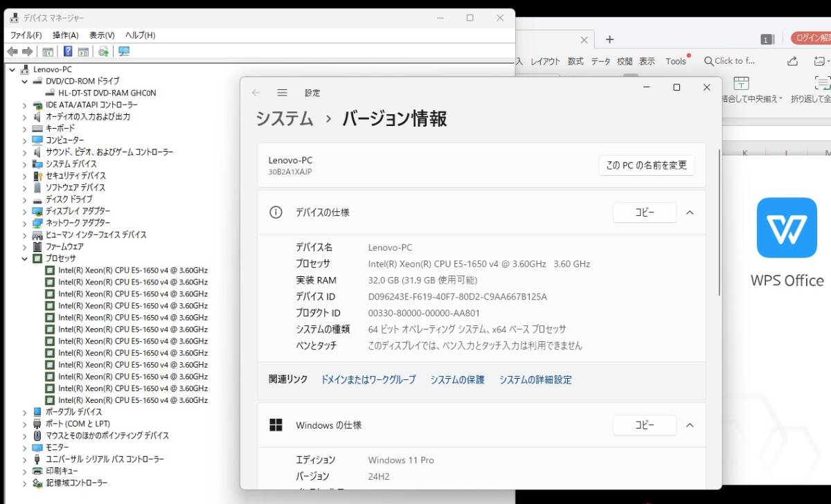Switch to the Tools tab in WPS
Screen dimensions: 831x504
[676, 61]
